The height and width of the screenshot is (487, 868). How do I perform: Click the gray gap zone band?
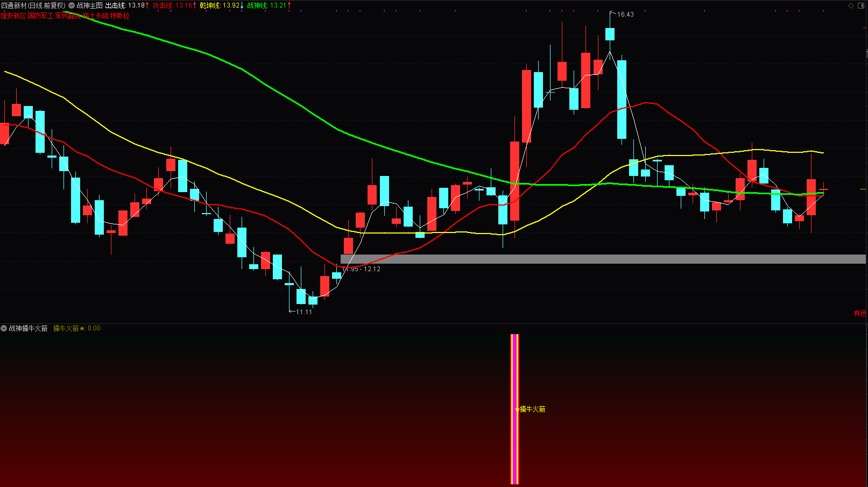pos(603,259)
